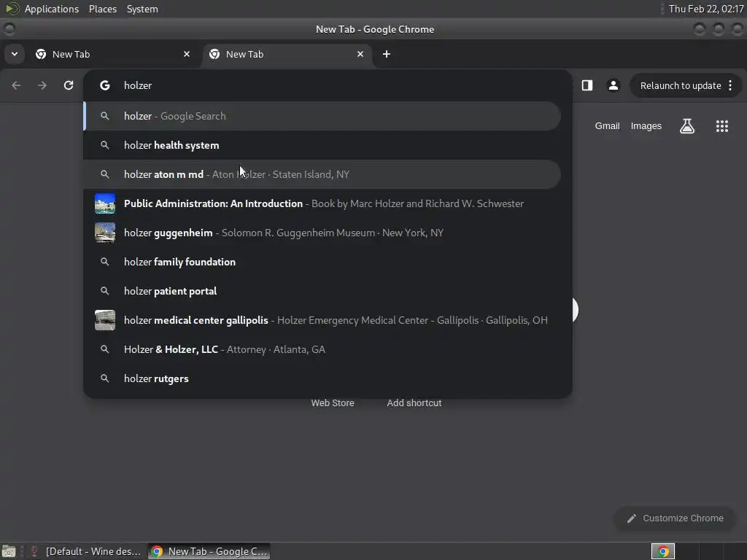Image resolution: width=747 pixels, height=560 pixels.
Task: Choose holzer rutgers suggestion
Action: [322, 378]
